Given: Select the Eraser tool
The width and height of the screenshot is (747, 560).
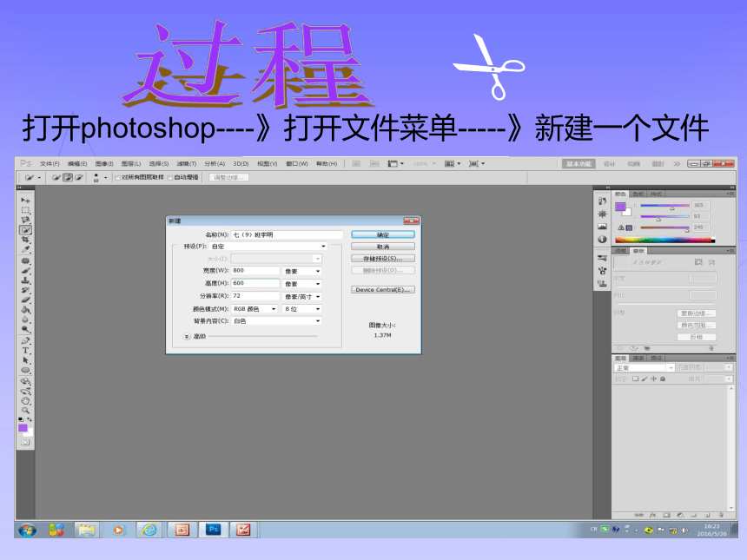Looking at the screenshot, I should (x=25, y=300).
